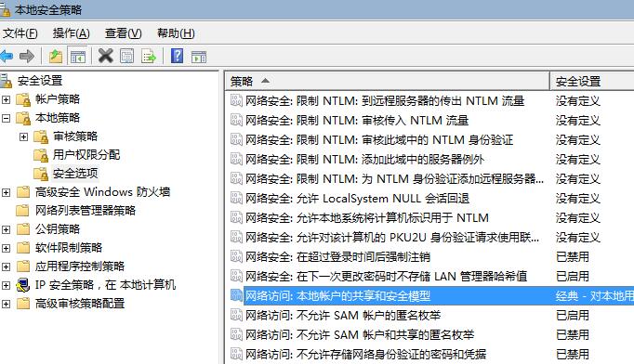634x364 pixels.
Task: Expand 高级安全 Windows 防火墙 node
Action: pyautogui.click(x=7, y=192)
